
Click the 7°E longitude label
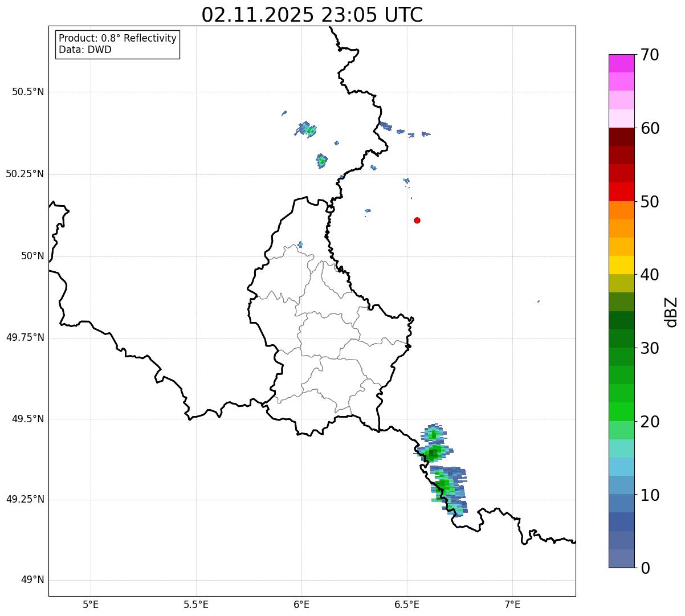click(x=513, y=605)
